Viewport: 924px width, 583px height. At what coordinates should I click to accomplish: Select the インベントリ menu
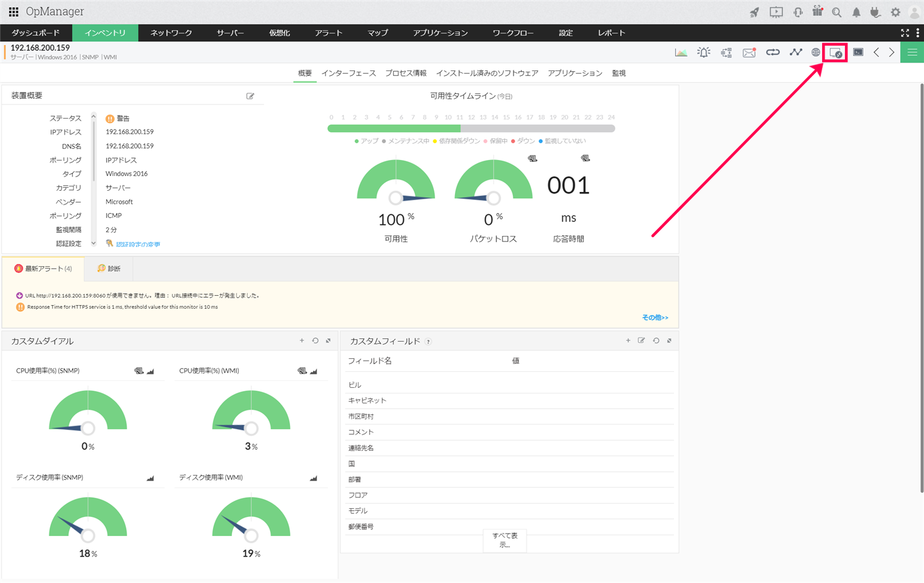[x=105, y=33]
